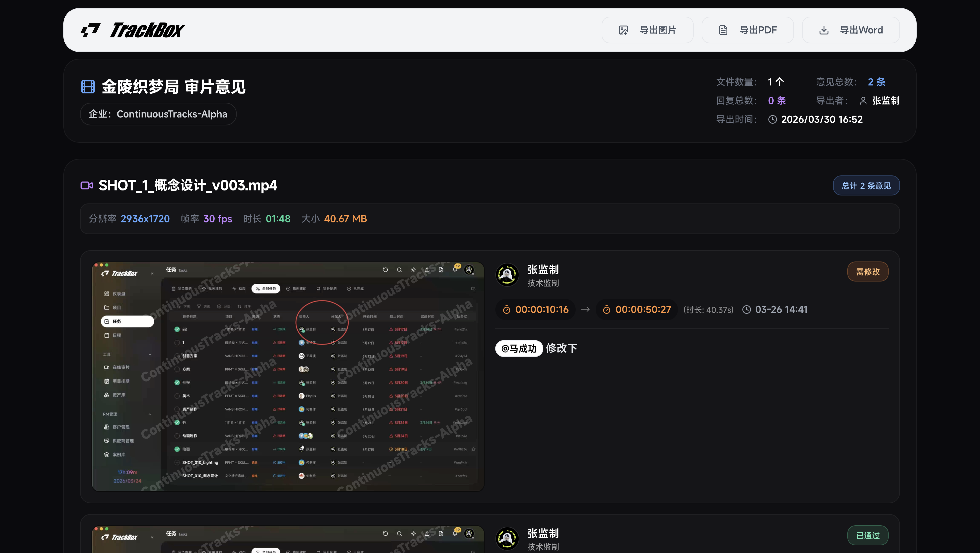This screenshot has height=553, width=980.
Task: Check the #i0uxl5 row's 方案 checkbox
Action: tap(177, 369)
